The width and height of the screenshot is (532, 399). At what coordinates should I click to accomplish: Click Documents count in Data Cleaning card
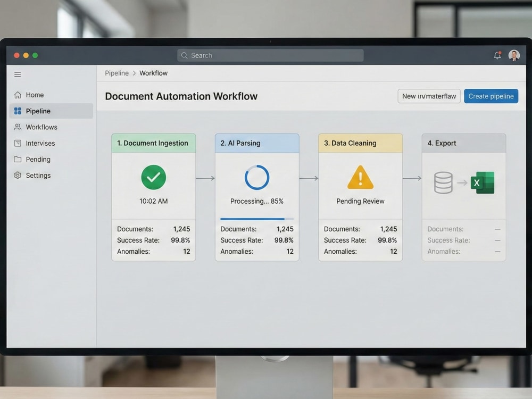pyautogui.click(x=388, y=229)
